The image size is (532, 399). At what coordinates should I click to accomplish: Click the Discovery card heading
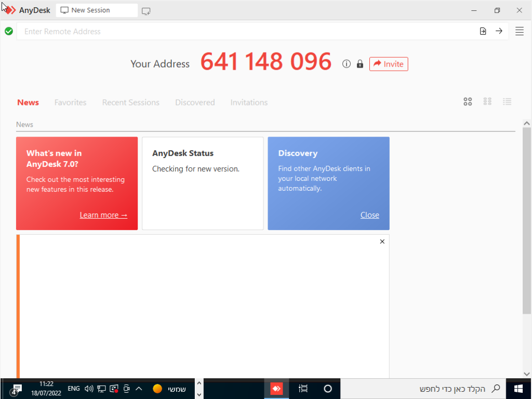coord(298,153)
